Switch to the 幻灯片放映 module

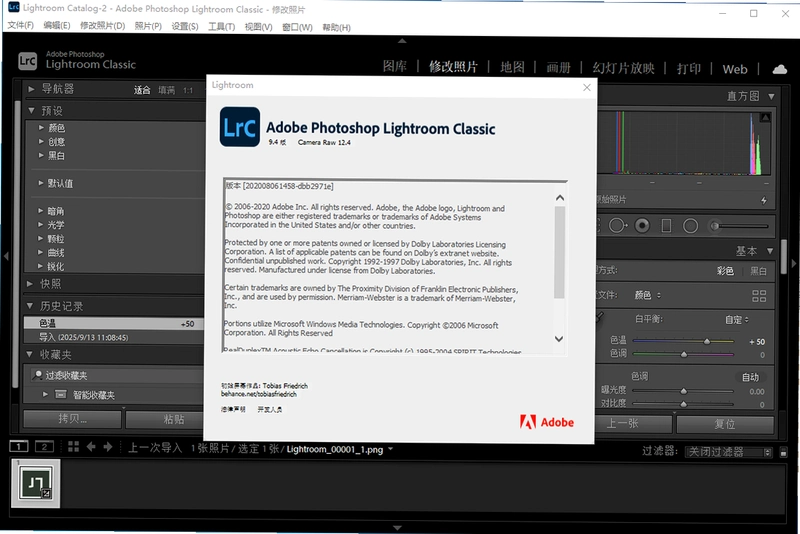pos(623,68)
